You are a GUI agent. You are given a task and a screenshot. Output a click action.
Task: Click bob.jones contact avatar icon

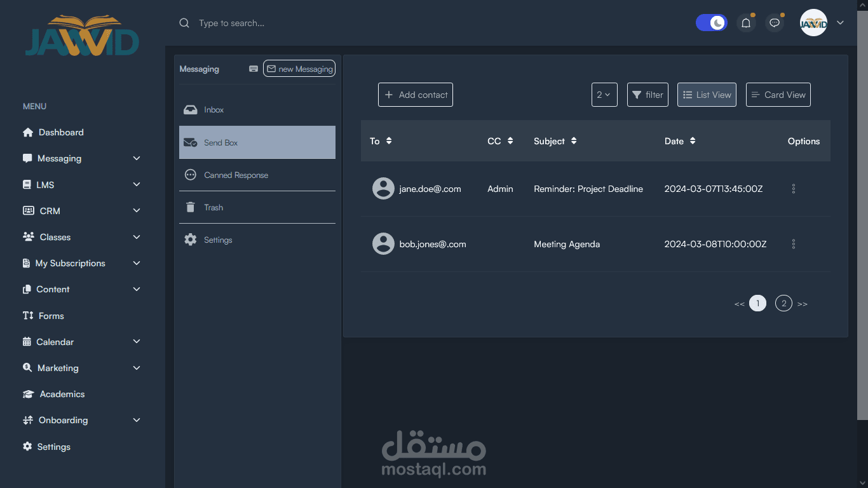point(383,244)
